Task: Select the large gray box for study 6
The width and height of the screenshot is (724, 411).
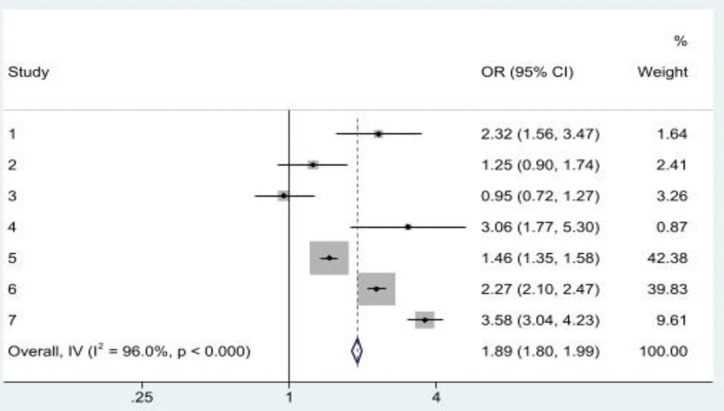Action: (376, 289)
